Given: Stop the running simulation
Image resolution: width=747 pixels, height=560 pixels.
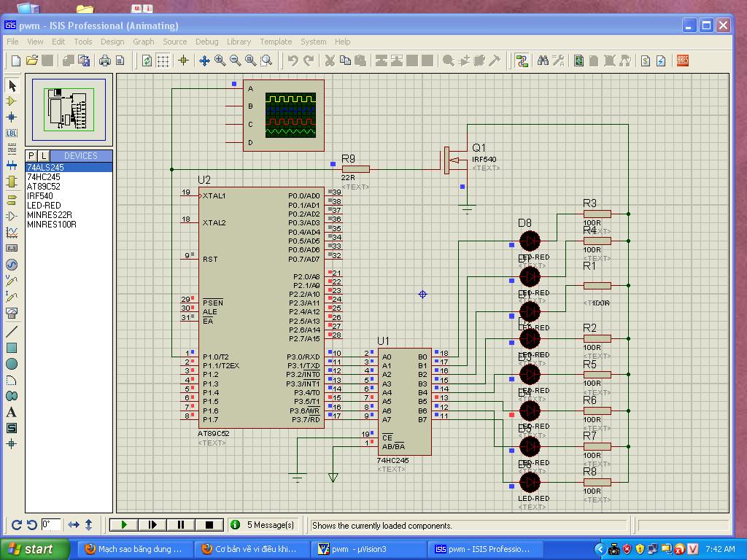Looking at the screenshot, I should [209, 524].
